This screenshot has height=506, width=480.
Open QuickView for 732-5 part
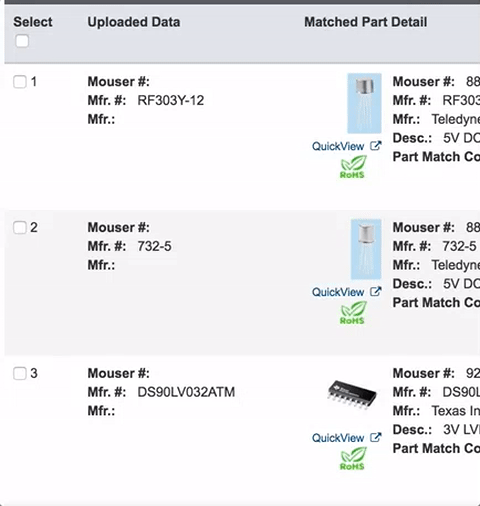pyautogui.click(x=338, y=292)
